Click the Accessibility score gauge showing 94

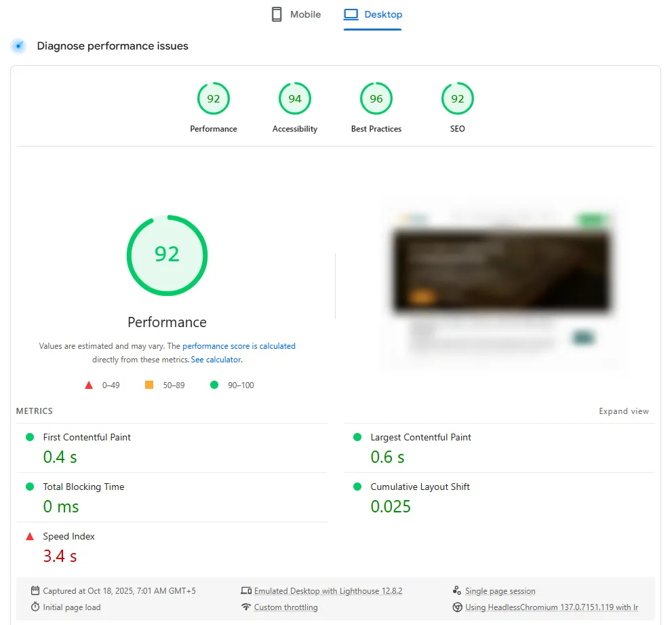(x=294, y=98)
